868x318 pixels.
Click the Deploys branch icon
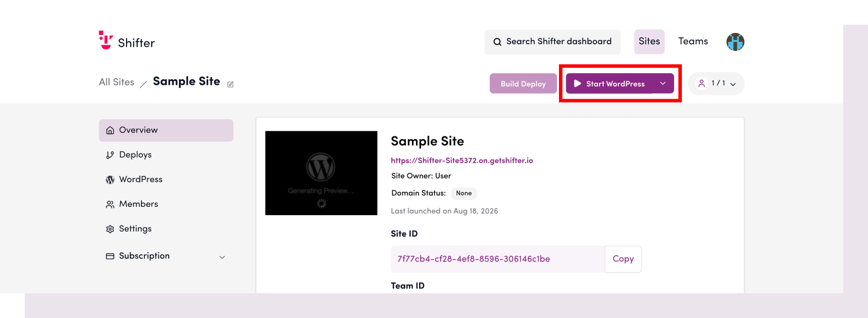(110, 155)
